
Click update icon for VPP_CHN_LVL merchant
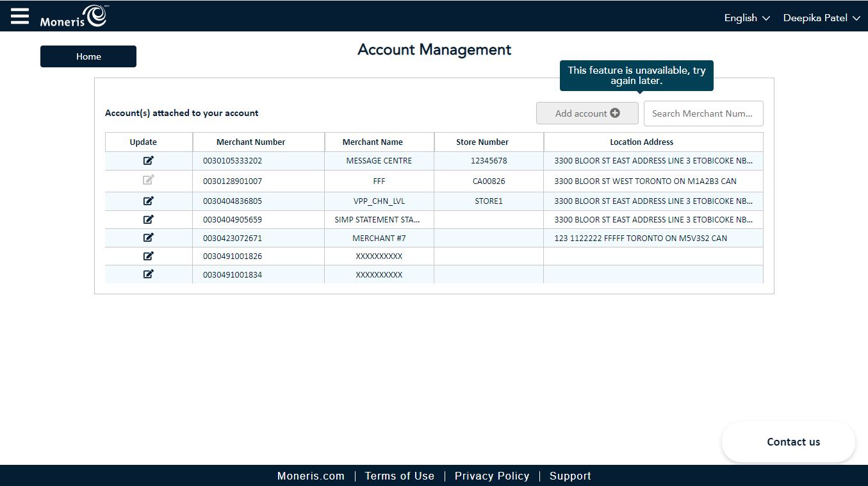149,201
